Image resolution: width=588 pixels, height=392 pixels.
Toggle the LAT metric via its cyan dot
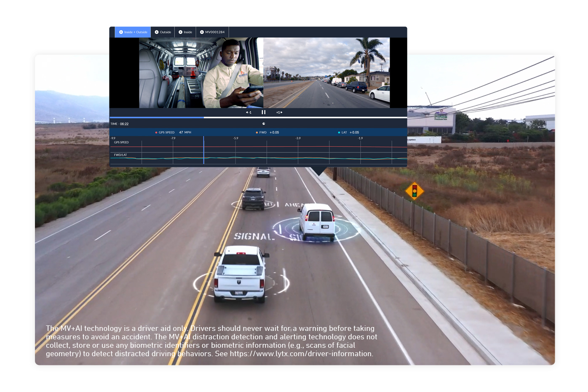tap(339, 132)
